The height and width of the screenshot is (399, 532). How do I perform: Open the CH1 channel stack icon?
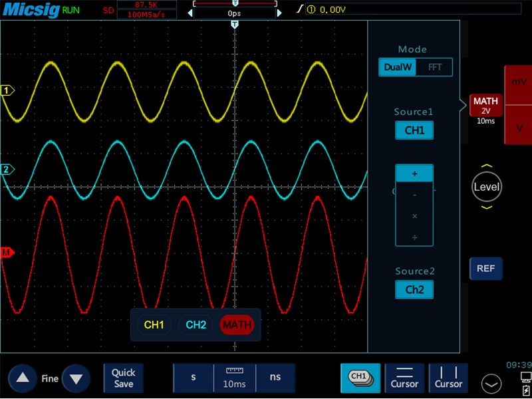360,378
